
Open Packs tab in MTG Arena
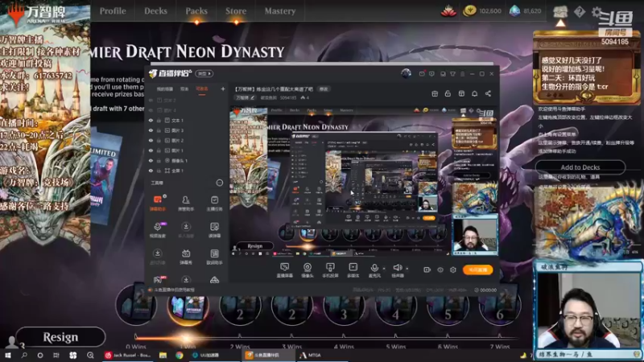coord(196,11)
